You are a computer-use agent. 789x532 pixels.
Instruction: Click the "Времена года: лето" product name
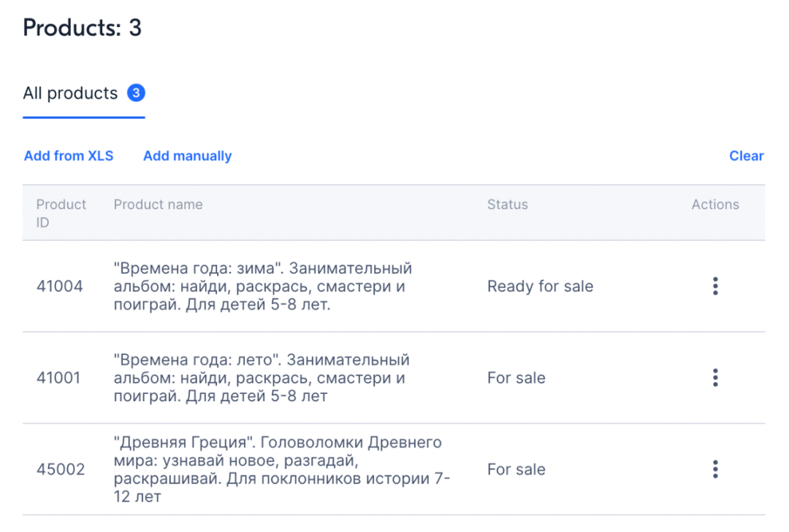click(x=261, y=378)
